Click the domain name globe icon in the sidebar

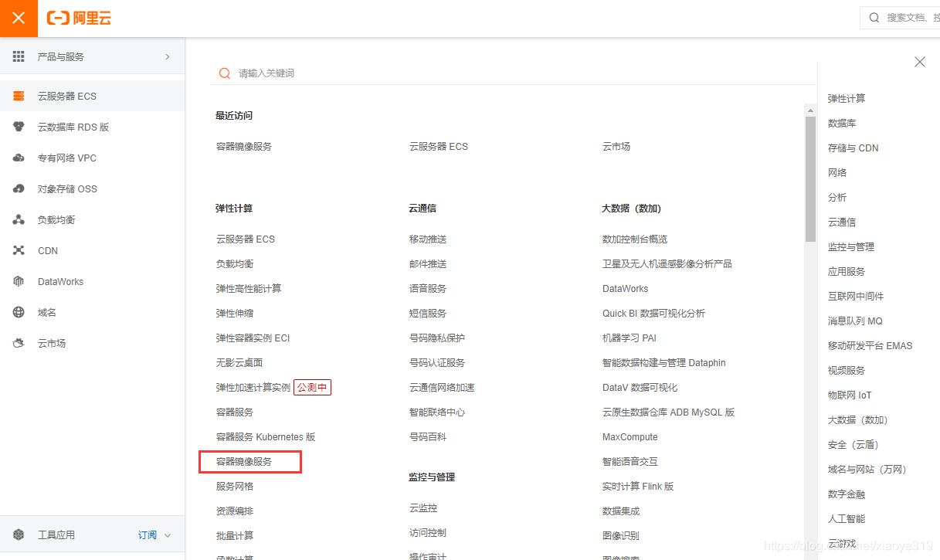[x=19, y=312]
